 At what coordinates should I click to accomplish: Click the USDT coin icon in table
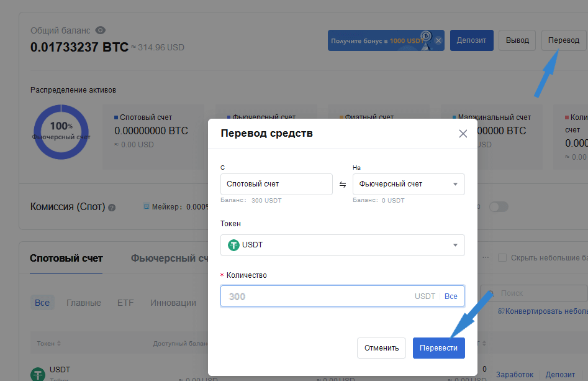[x=38, y=374]
